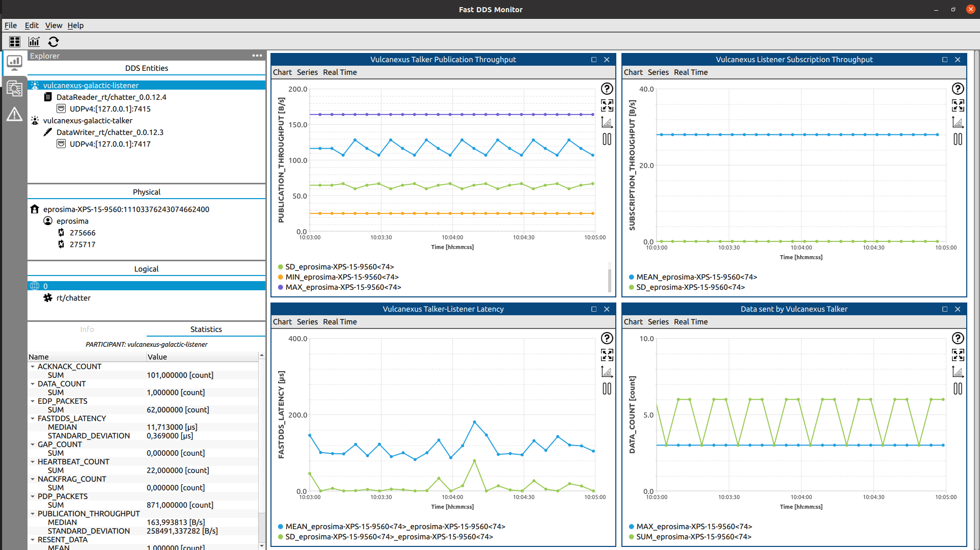This screenshot has width=980, height=550.
Task: Click MAX_eprosima legend purple color dot
Action: pos(281,287)
